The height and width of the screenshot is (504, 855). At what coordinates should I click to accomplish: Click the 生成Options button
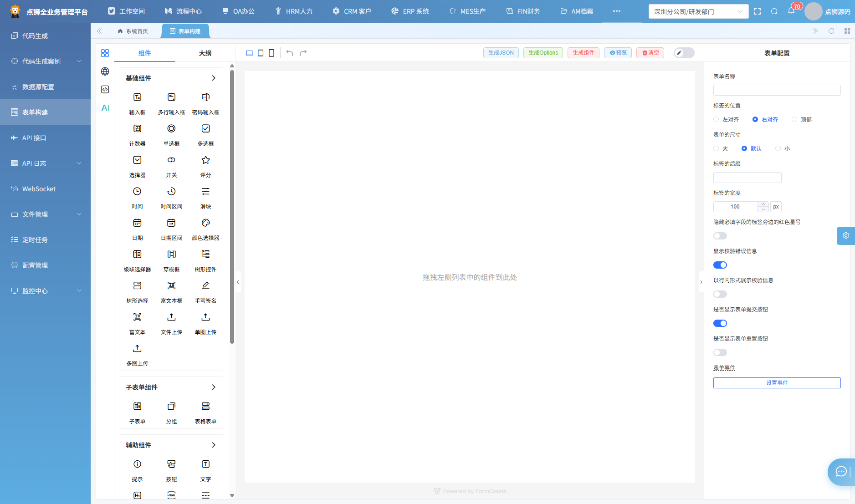click(543, 53)
